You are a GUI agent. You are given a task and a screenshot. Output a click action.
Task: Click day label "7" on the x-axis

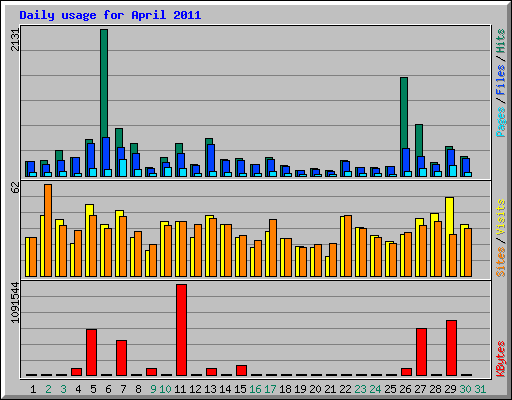(123, 389)
